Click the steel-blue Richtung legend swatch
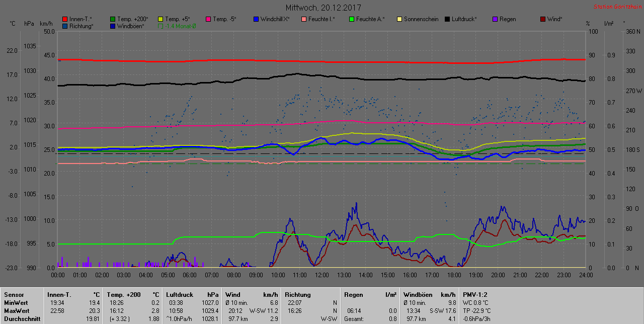The height and width of the screenshot is (324, 644). tap(65, 26)
